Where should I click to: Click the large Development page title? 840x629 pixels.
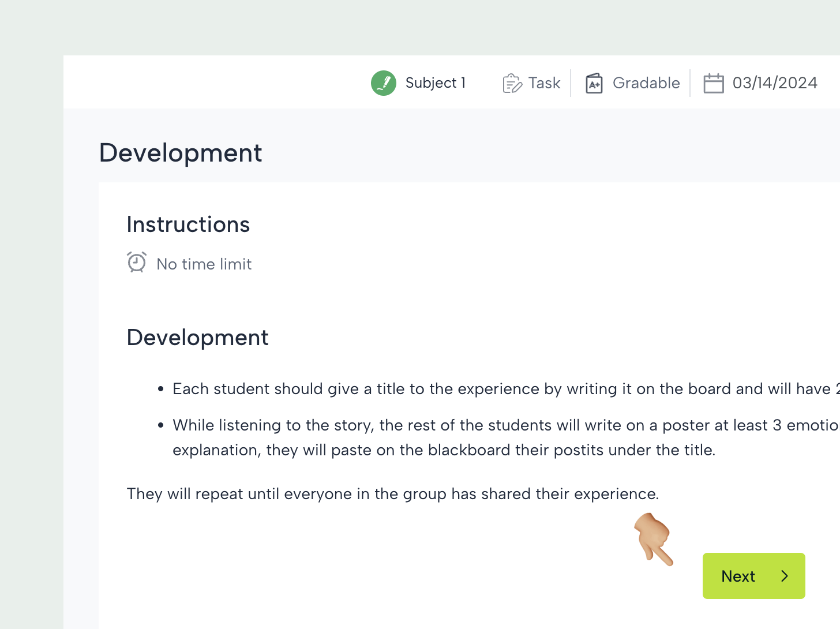coord(181,153)
